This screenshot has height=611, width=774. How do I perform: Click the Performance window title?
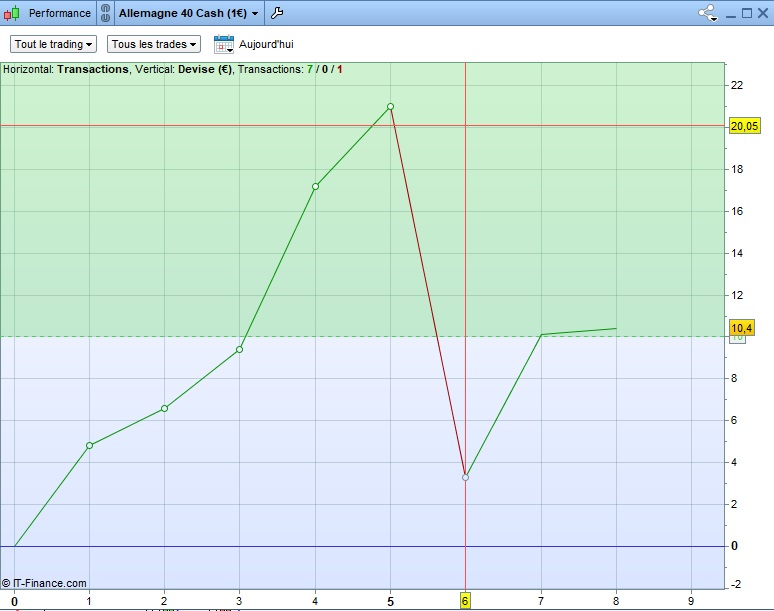pyautogui.click(x=60, y=13)
